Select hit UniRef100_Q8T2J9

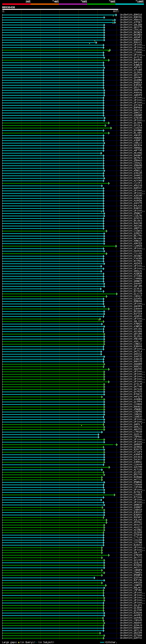[x=131, y=630]
